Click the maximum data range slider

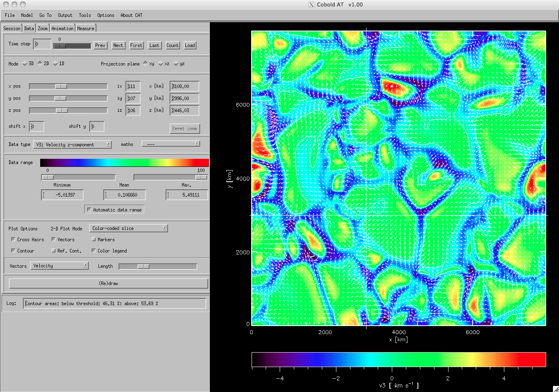click(x=171, y=177)
